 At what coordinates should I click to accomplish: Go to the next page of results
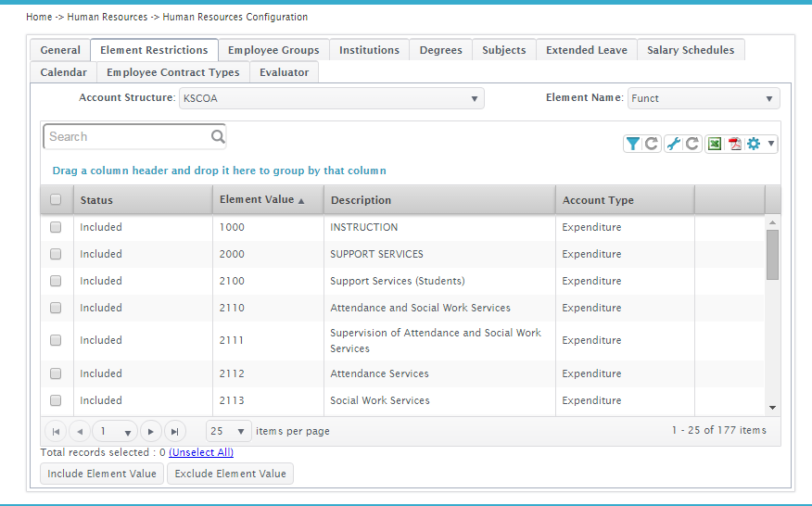[150, 431]
